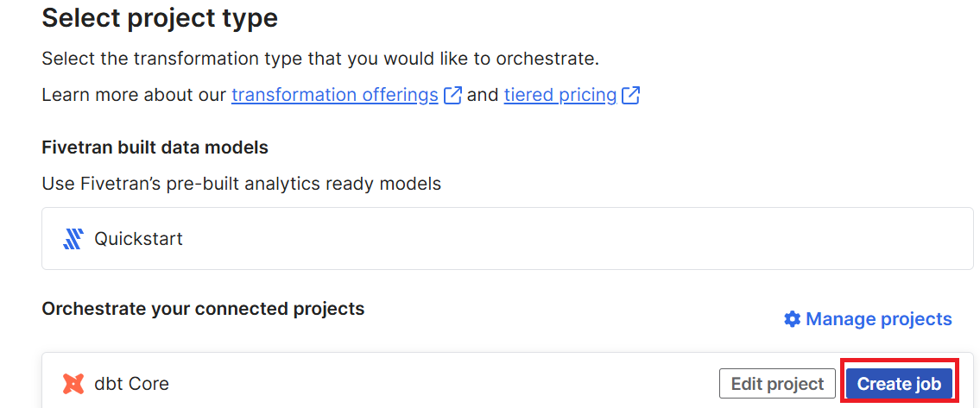
Task: Click the dbt Core logo icon
Action: [x=73, y=383]
